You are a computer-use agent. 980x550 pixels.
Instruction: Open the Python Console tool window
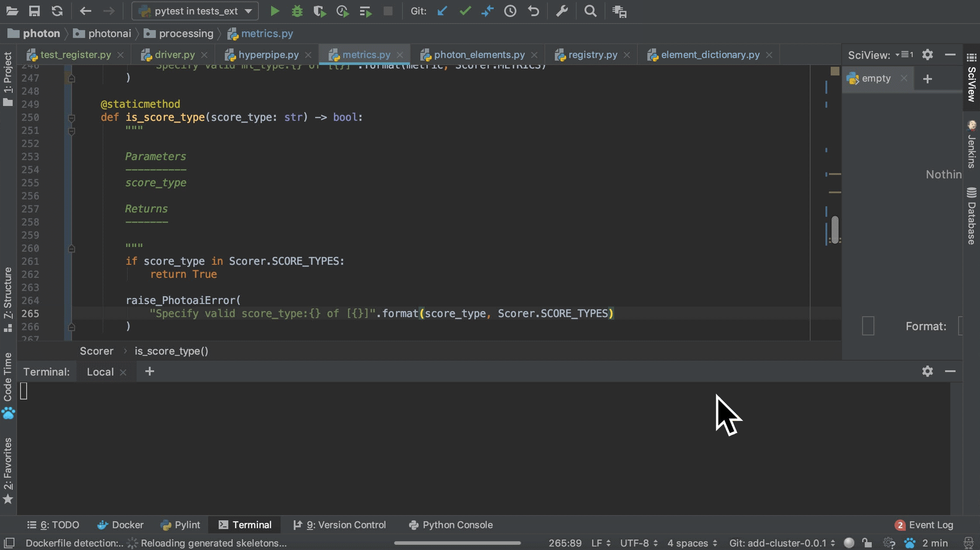pyautogui.click(x=450, y=525)
